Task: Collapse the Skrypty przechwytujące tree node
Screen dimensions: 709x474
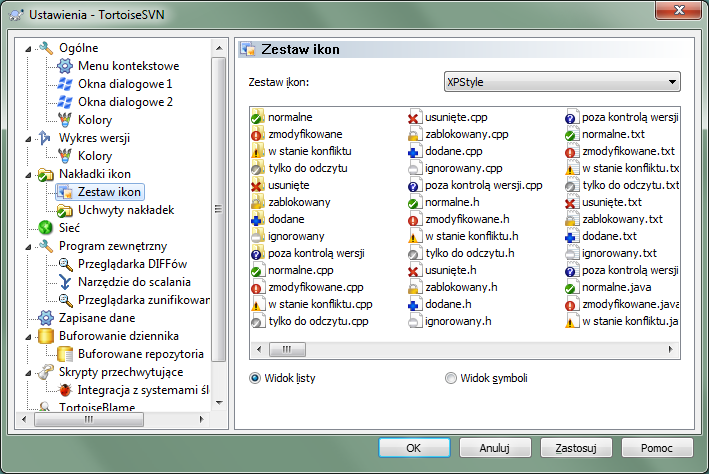Action: coord(28,373)
